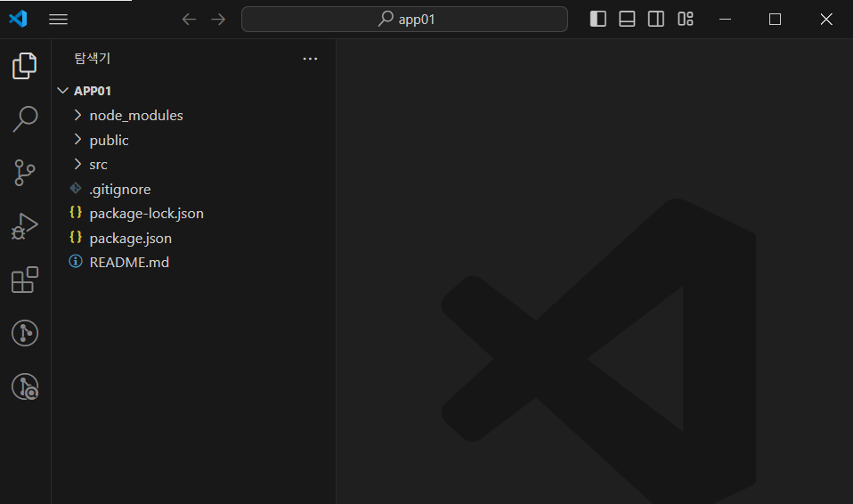The width and height of the screenshot is (853, 504).
Task: Expand the public folder
Action: tap(194, 140)
